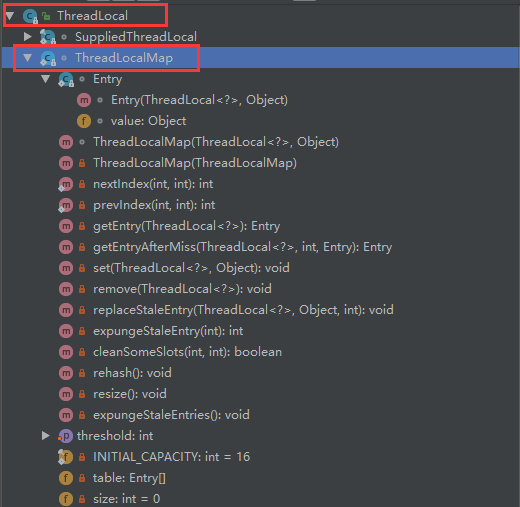Select size: int = 0 field
This screenshot has width=520, height=507.
pyautogui.click(x=127, y=499)
